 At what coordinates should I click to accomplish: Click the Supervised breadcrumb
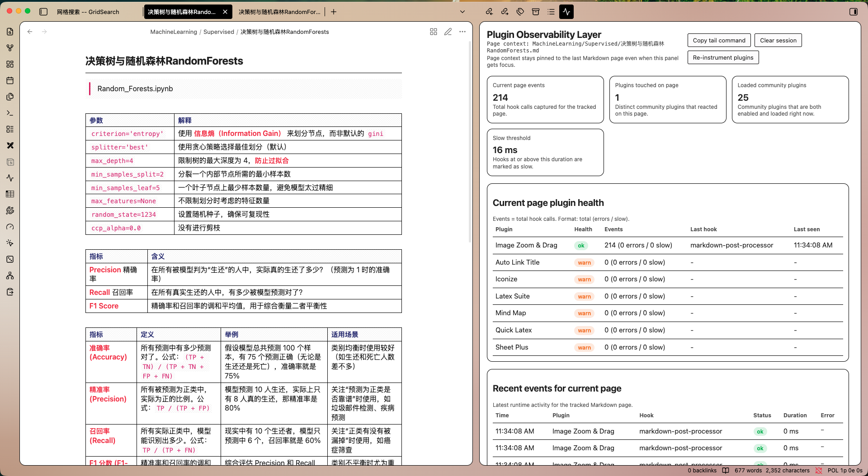pyautogui.click(x=219, y=32)
